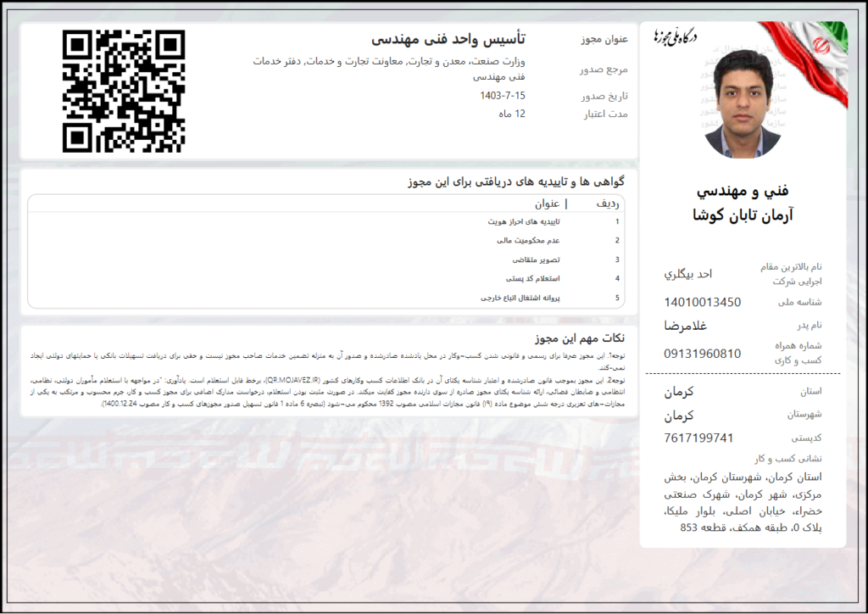
Task: Select the address text starting استان کرمان، شهرستان کرمان
Action: click(743, 502)
